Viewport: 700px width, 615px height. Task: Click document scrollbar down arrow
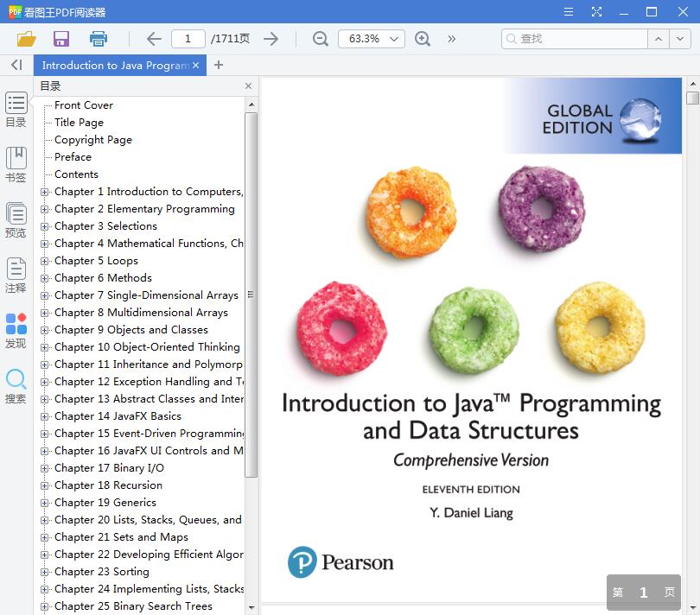coord(692,607)
